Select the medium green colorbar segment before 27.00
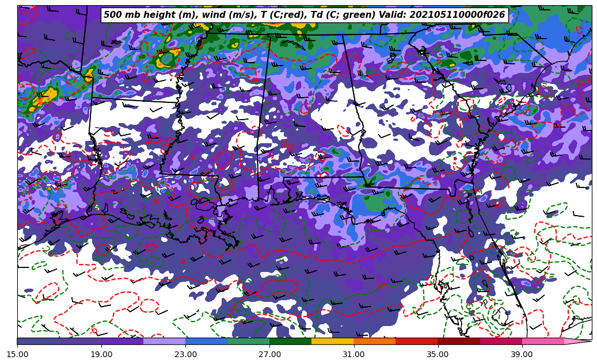Image resolution: width=597 pixels, height=364 pixels. click(x=249, y=341)
